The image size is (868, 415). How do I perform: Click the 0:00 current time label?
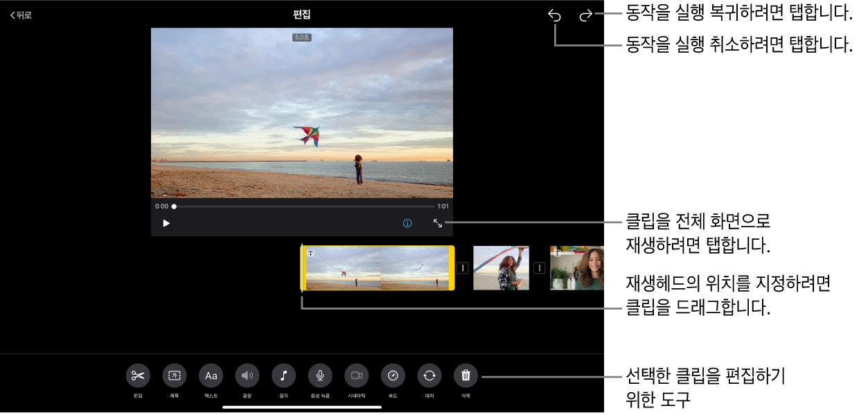click(161, 206)
